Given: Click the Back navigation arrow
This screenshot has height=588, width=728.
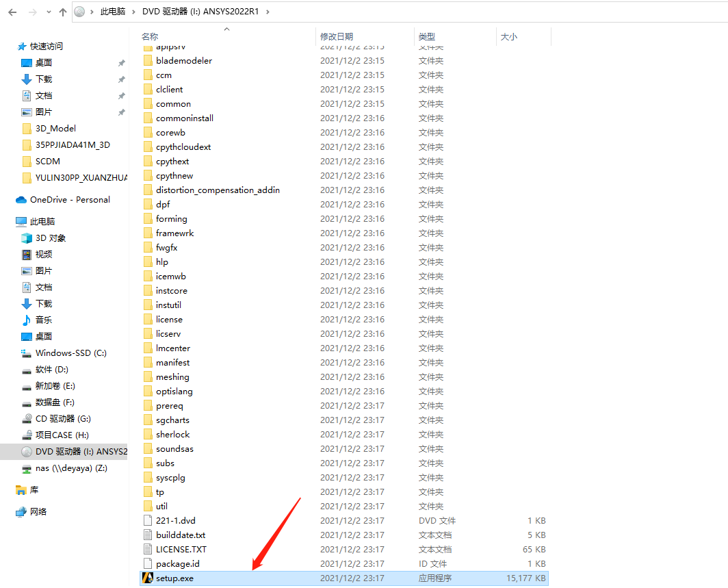Looking at the screenshot, I should click(12, 12).
